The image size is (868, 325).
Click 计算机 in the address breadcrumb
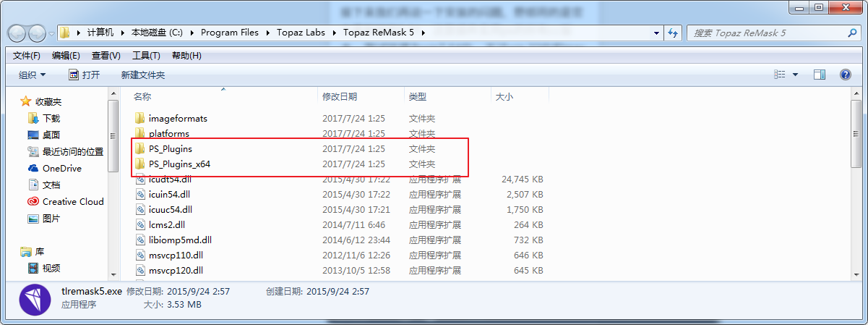[x=100, y=33]
